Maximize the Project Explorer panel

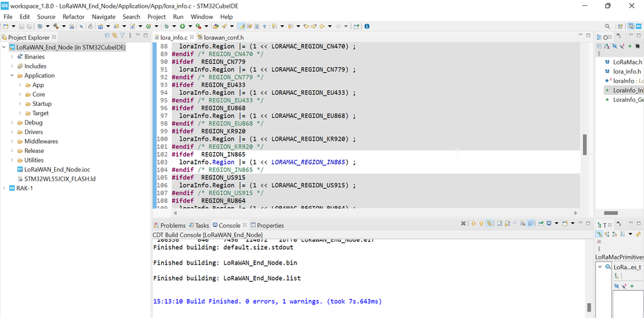[146, 35]
